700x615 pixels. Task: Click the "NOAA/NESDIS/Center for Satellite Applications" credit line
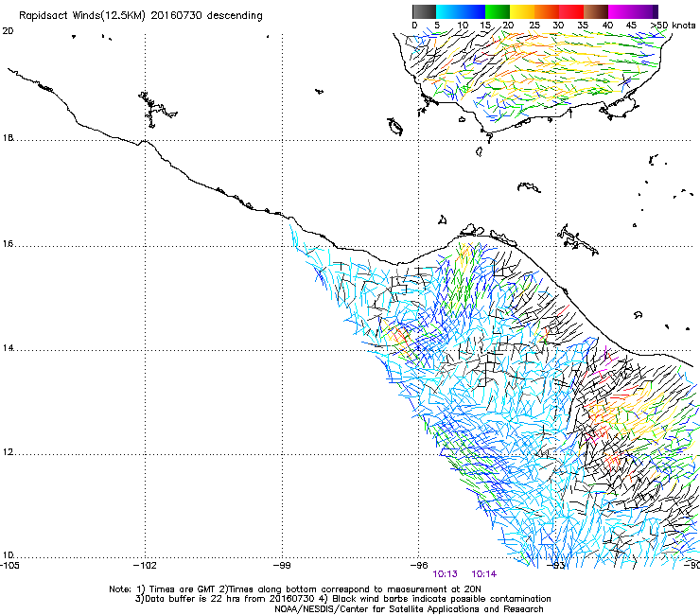click(x=409, y=609)
